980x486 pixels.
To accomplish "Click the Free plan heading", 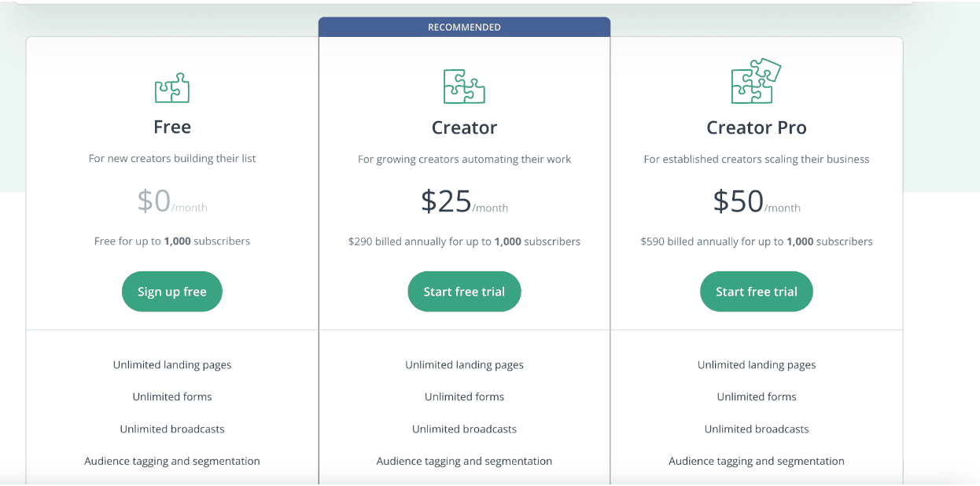I will pos(172,127).
